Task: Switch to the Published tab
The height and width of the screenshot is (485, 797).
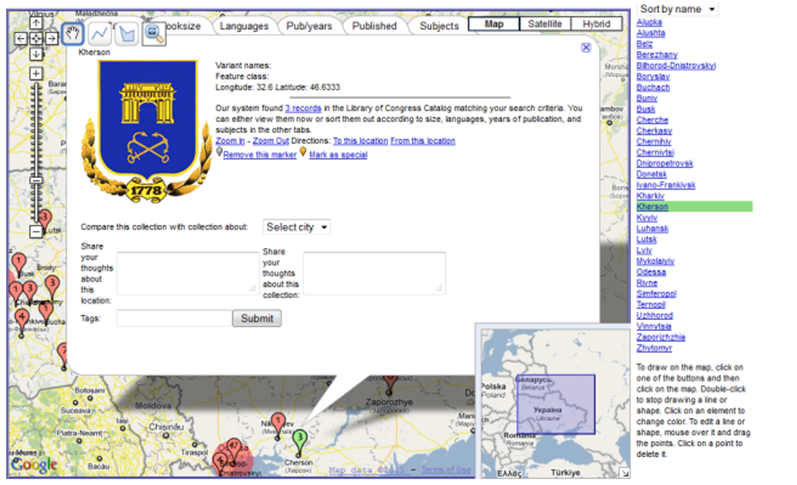Action: (374, 26)
